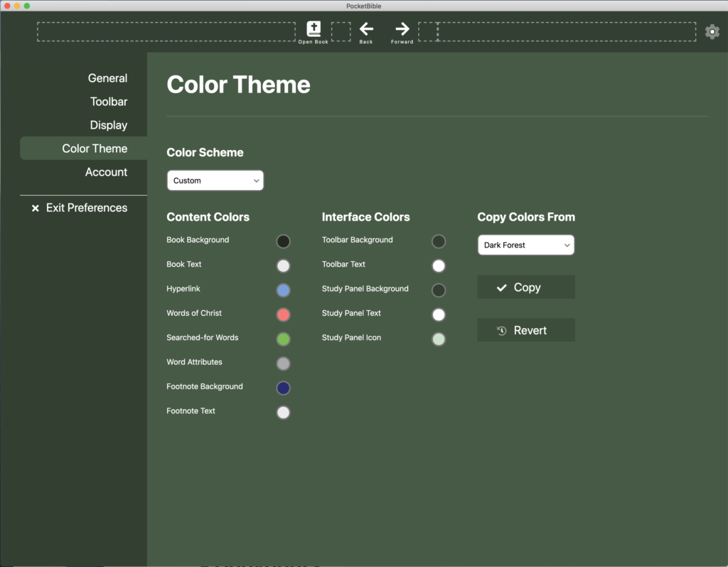Image resolution: width=728 pixels, height=567 pixels.
Task: Select the Color Theme sidebar item
Action: pos(84,148)
